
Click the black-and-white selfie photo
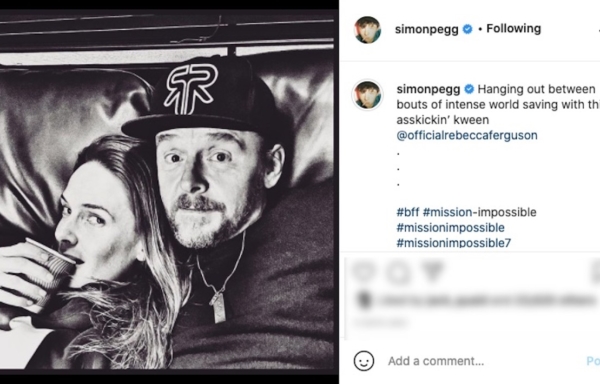pyautogui.click(x=167, y=192)
